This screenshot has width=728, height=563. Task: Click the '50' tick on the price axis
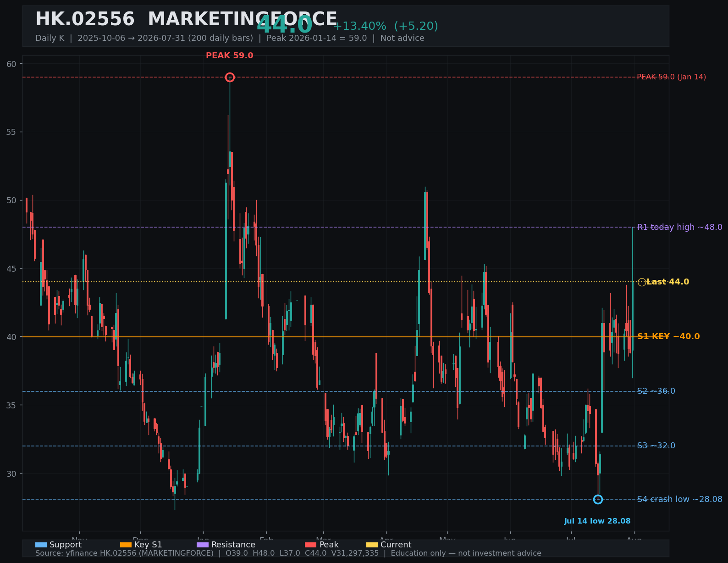pyautogui.click(x=11, y=201)
